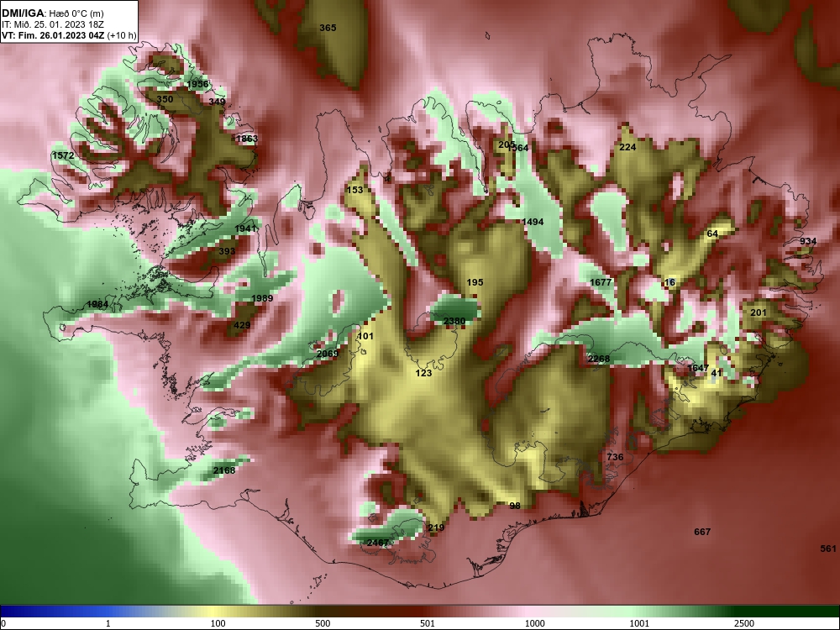This screenshot has width=840, height=630.
Task: Click the map value 201
Action: click(758, 312)
